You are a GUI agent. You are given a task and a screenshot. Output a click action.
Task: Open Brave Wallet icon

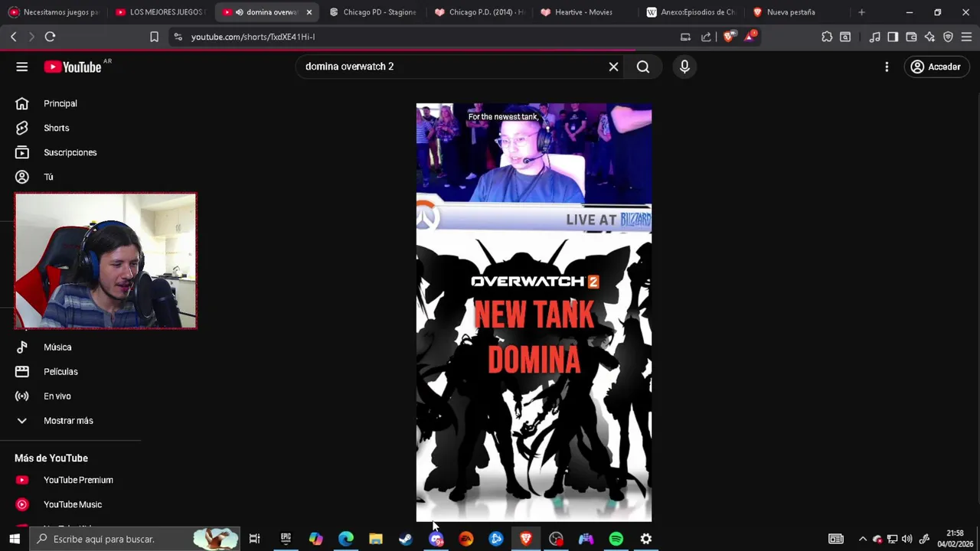[911, 37]
